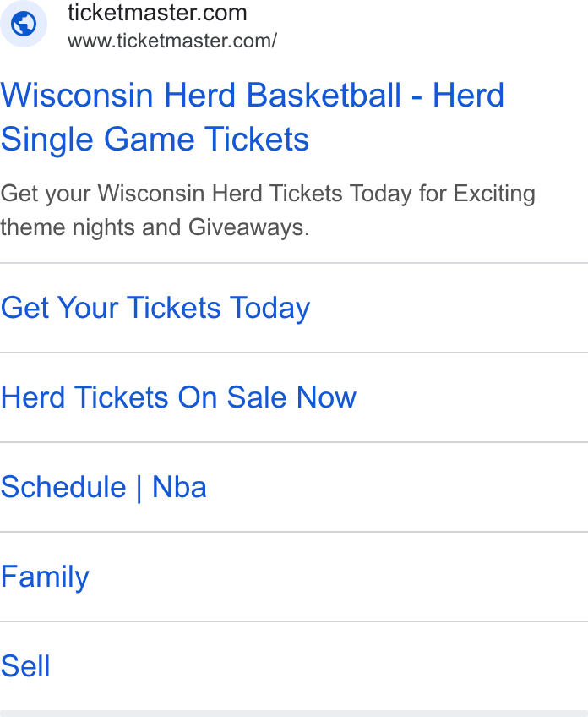Click the blue globe favicon icon
This screenshot has height=717, width=588.
pyautogui.click(x=24, y=24)
